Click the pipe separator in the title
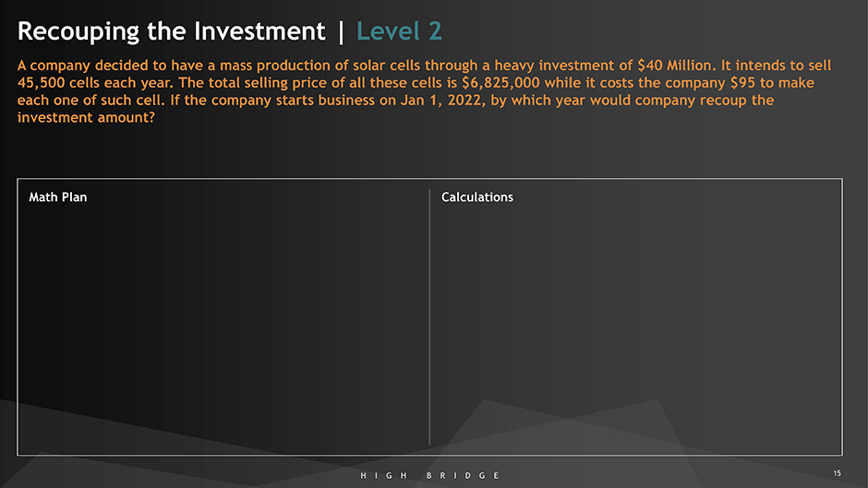Screen dimensions: 868x488 [341, 31]
